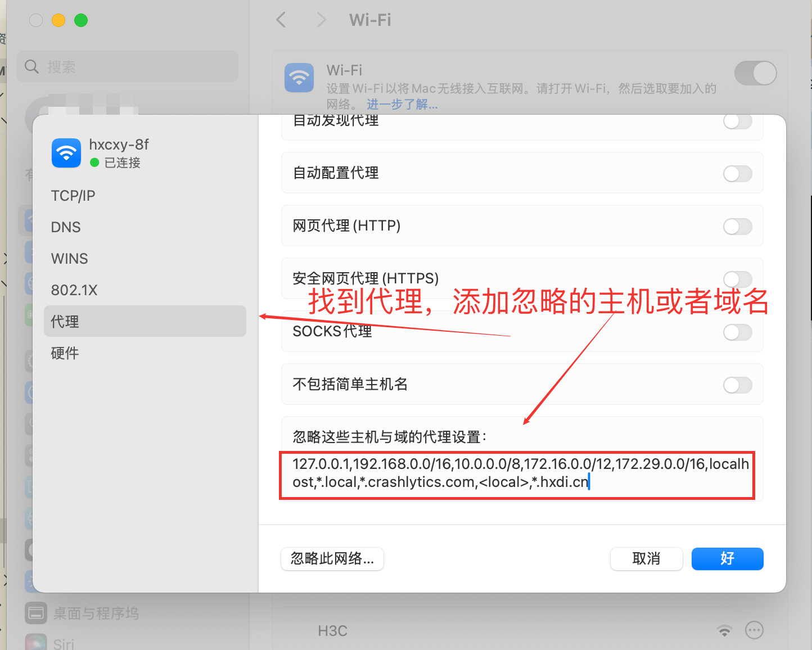Select the 硬件 tab in the sidebar

click(65, 353)
